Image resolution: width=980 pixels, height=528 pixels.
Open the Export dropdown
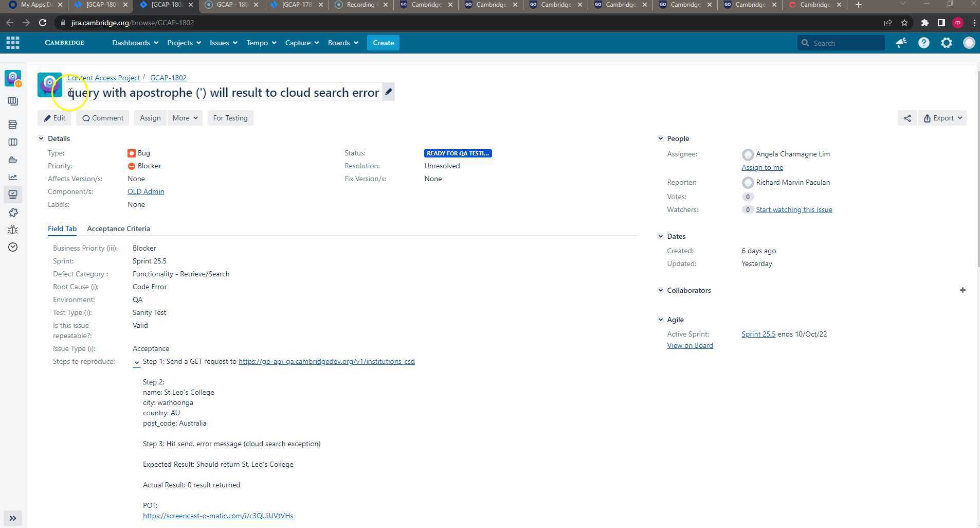coord(942,118)
